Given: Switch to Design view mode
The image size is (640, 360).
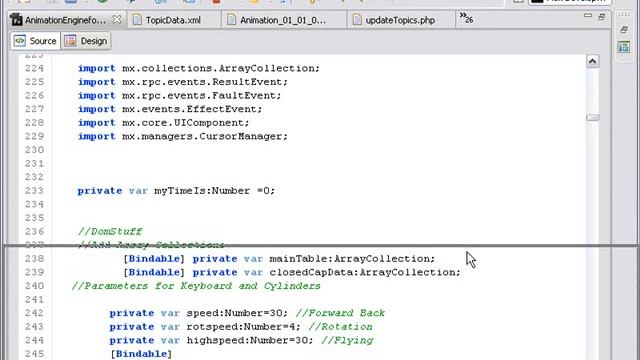Looking at the screenshot, I should [86, 41].
